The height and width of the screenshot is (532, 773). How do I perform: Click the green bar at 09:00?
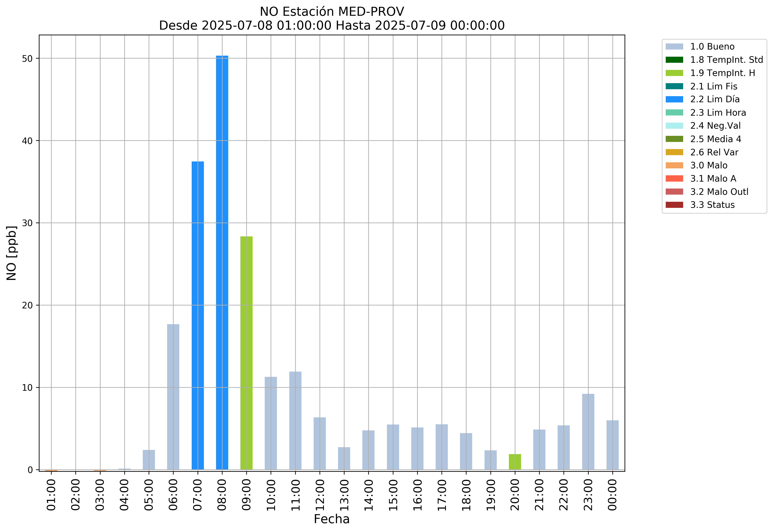pos(246,353)
